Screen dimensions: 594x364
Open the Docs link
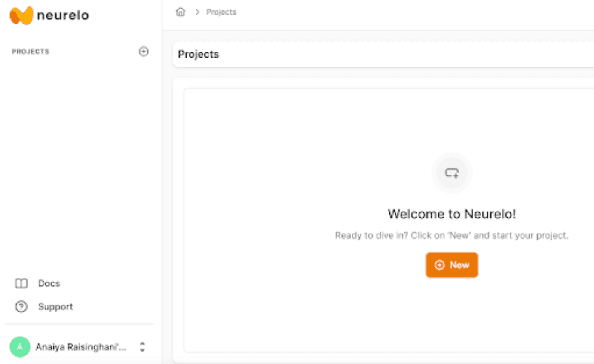tap(49, 283)
